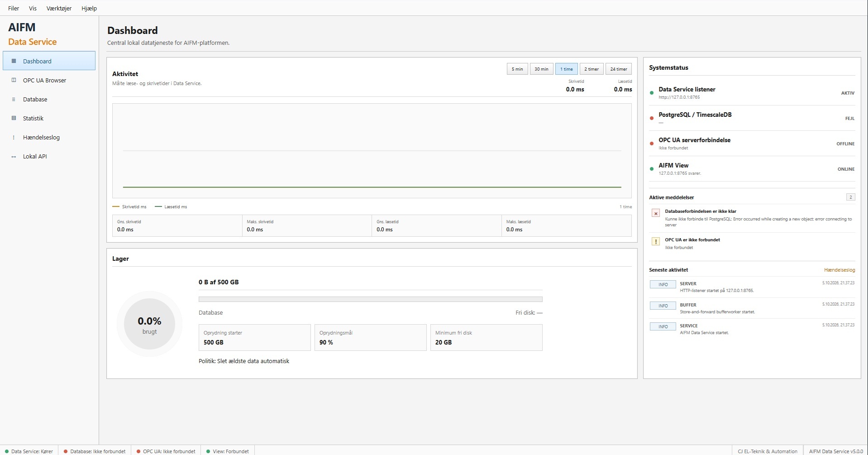The height and width of the screenshot is (455, 868).
Task: Click the INFO badge on the SERVICE entry
Action: [x=663, y=326]
